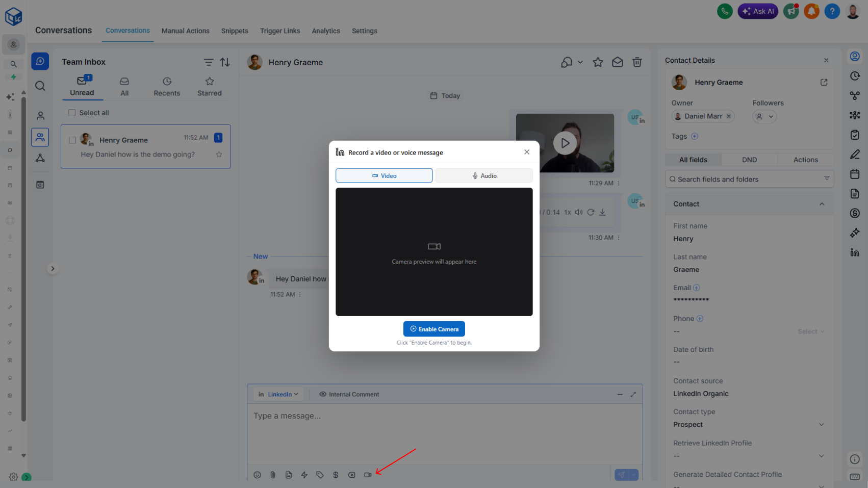The image size is (868, 488).
Task: Close the record message dialog
Action: tap(527, 152)
